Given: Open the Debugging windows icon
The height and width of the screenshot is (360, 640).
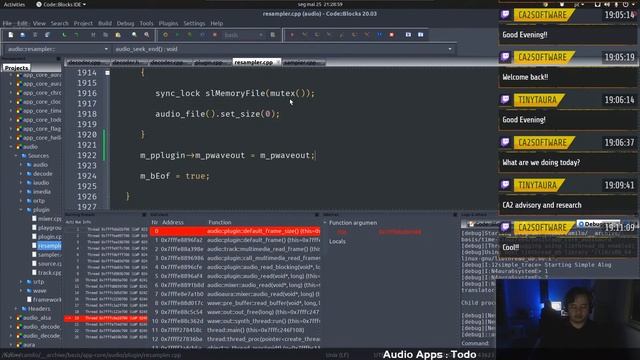Looking at the screenshot, I should pyautogui.click(x=408, y=35).
